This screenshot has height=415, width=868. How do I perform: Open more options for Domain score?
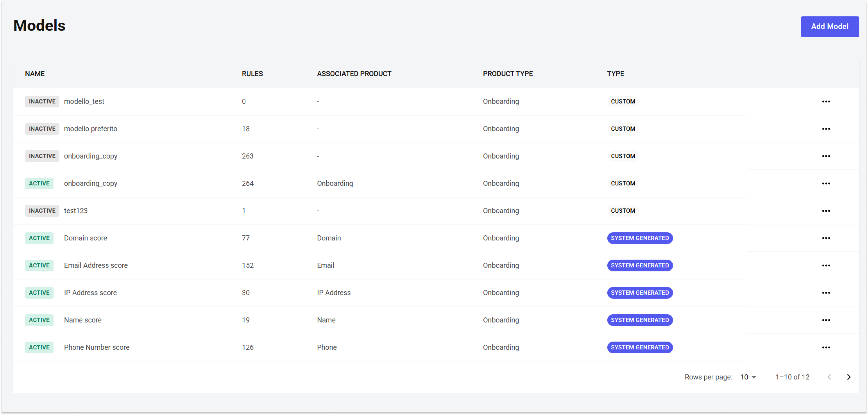(x=826, y=238)
